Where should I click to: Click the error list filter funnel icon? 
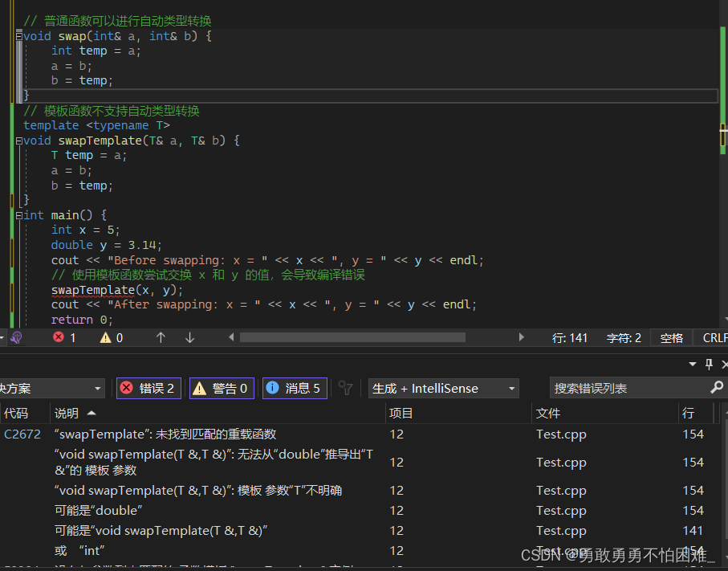coord(346,388)
